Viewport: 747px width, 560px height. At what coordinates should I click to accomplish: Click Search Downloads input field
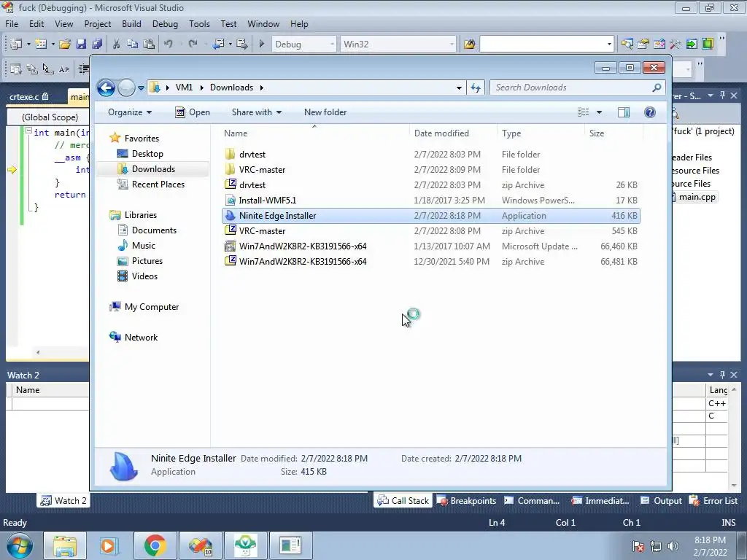[570, 87]
